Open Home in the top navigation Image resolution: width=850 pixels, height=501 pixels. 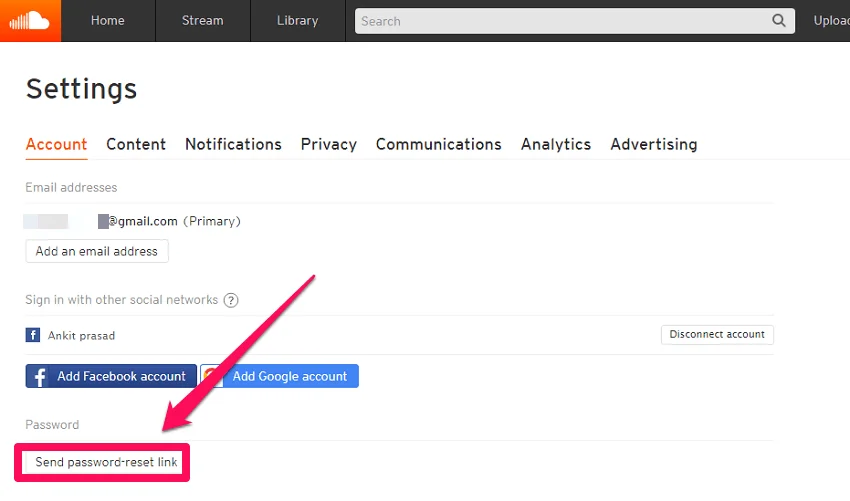[x=108, y=21]
